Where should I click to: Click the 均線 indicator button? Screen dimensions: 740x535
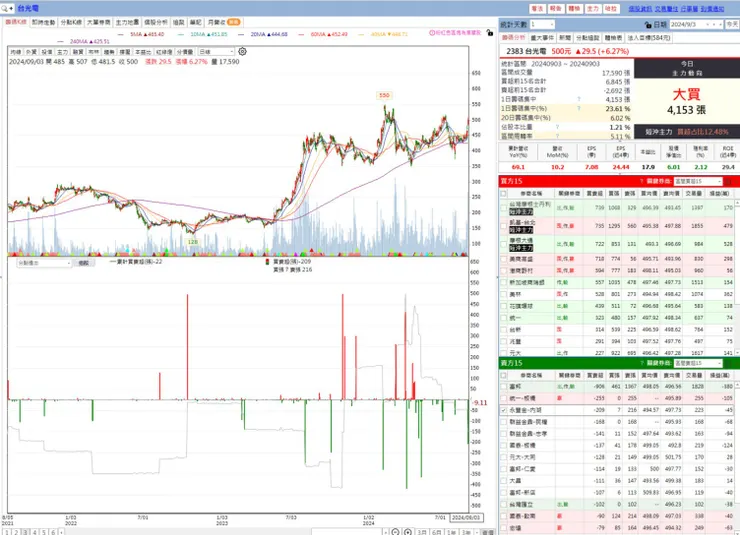16,52
